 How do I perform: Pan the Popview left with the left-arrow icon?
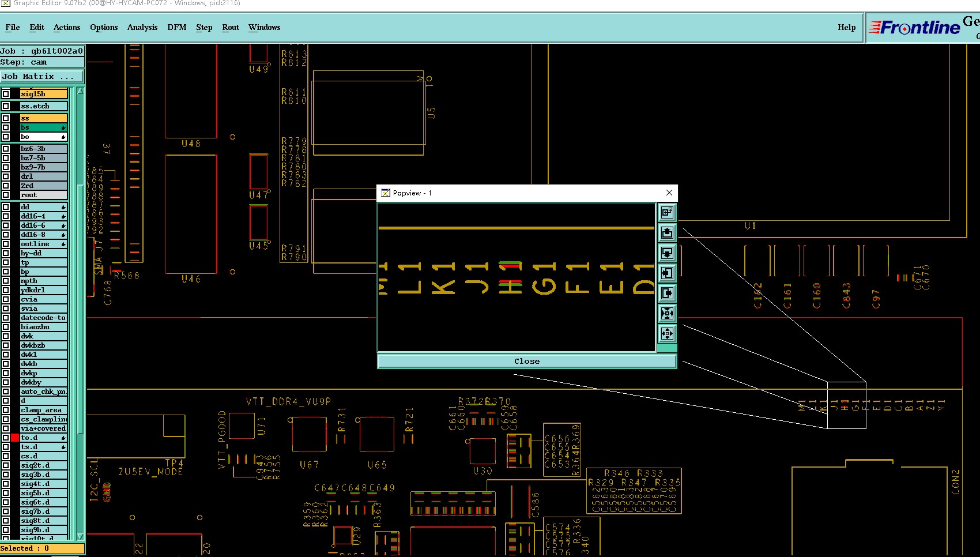(667, 273)
